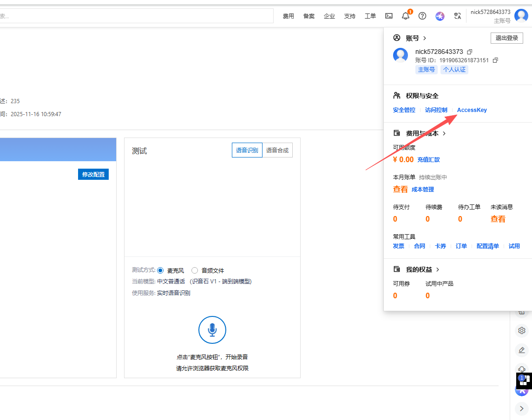Copy the username nick5728643373
This screenshot has width=532, height=420.
[470, 52]
